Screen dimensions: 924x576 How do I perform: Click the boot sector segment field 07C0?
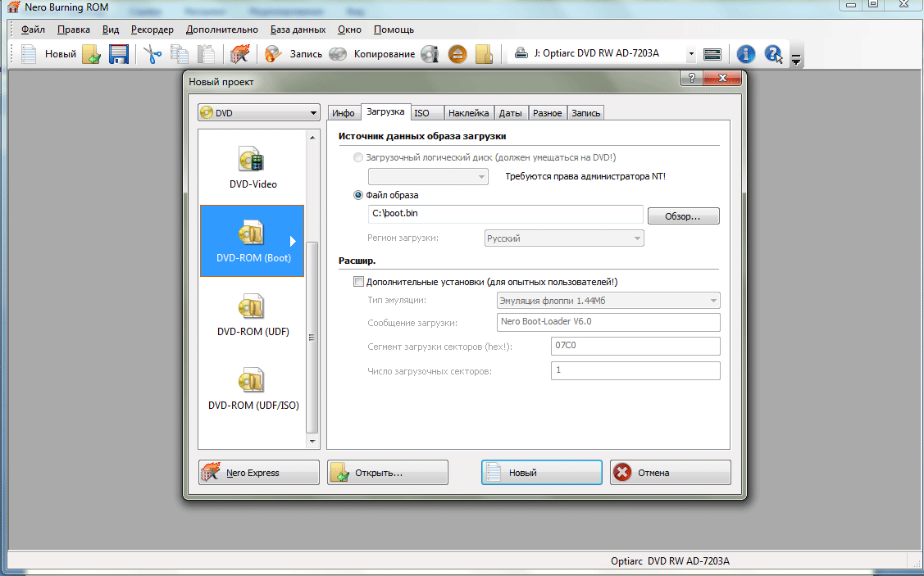635,346
